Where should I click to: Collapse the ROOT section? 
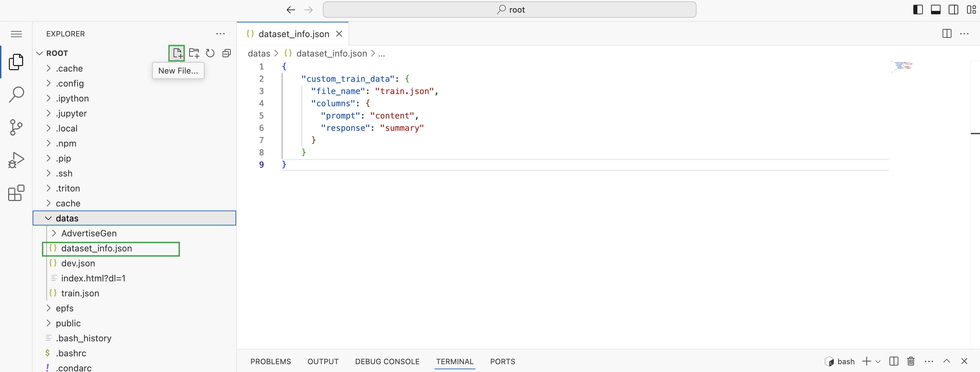[x=39, y=53]
